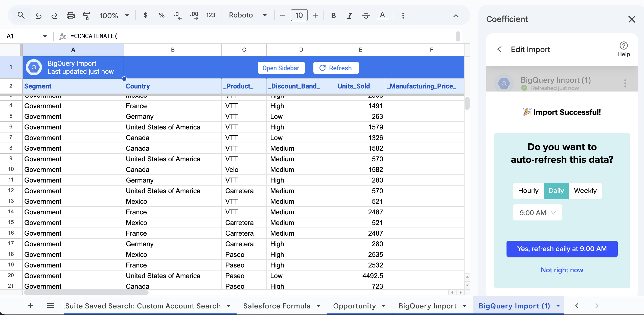Open the all sheets list icon
This screenshot has height=315, width=644.
[51, 306]
